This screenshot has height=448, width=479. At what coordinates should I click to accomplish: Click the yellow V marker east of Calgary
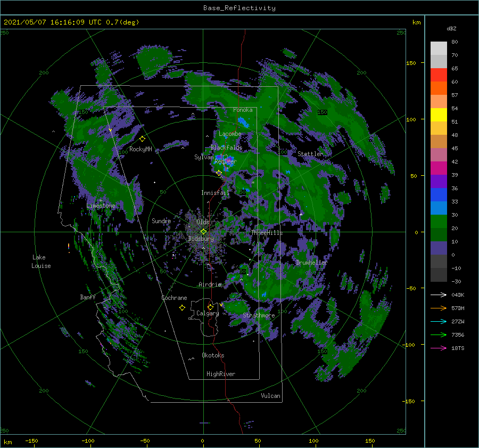click(x=221, y=305)
